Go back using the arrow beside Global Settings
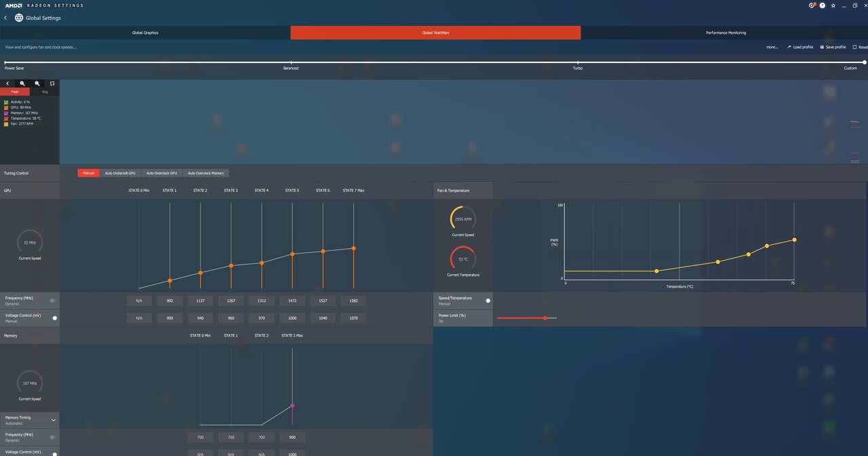The width and height of the screenshot is (868, 456). 5,18
